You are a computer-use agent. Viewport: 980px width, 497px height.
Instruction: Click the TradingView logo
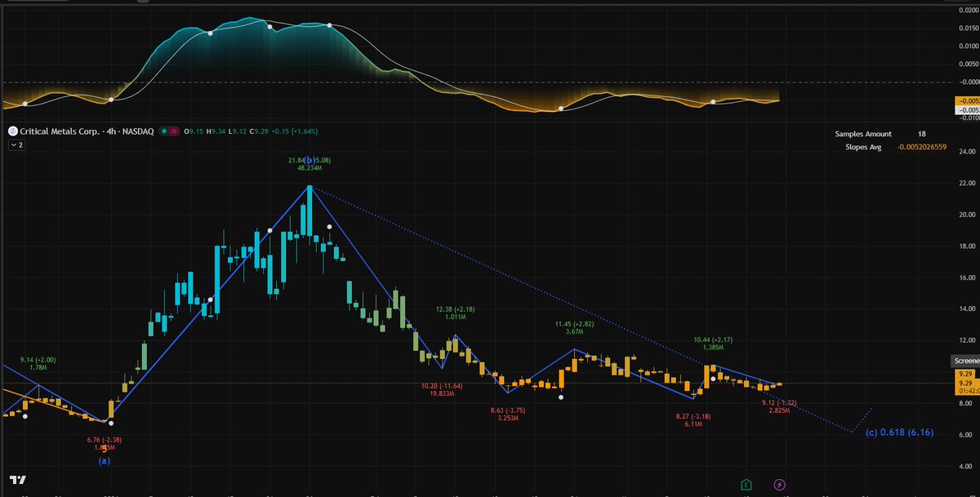[x=17, y=480]
